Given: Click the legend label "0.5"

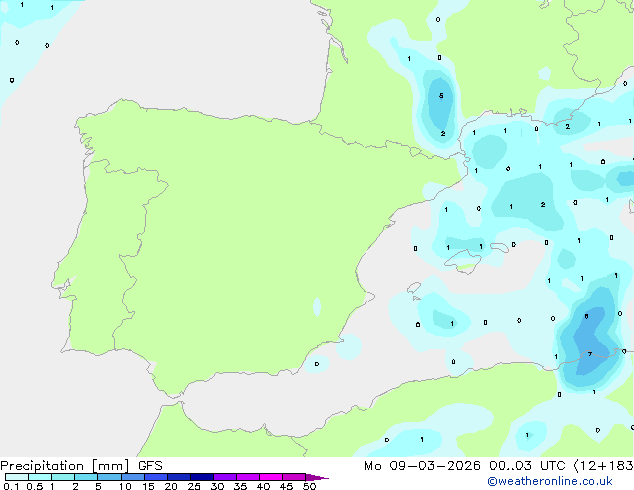Looking at the screenshot, I should pyautogui.click(x=34, y=486).
